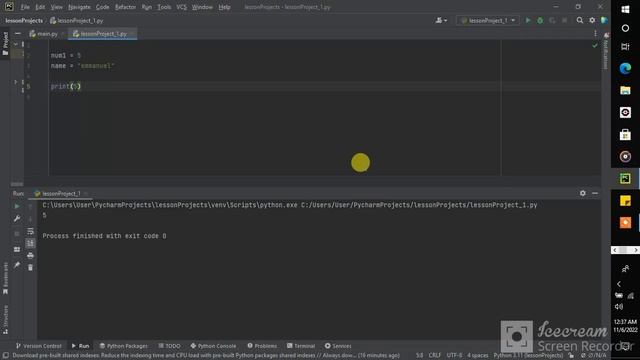
Task: Pin the Run tab
Action: (x=17, y=265)
